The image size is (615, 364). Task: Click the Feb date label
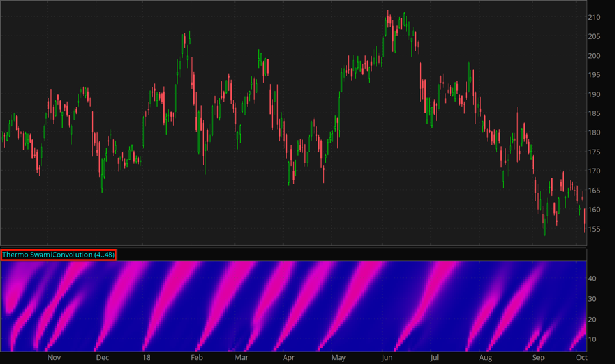(196, 357)
